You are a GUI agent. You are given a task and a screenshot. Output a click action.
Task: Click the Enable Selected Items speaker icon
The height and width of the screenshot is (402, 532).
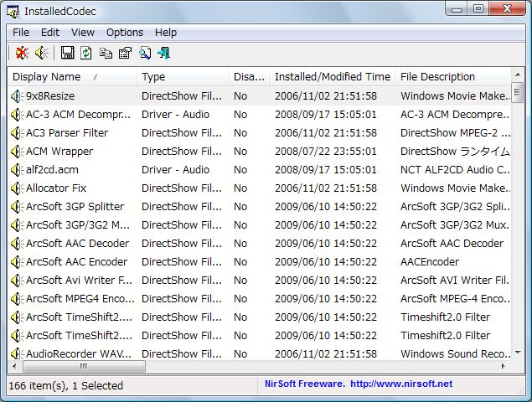click(x=41, y=53)
